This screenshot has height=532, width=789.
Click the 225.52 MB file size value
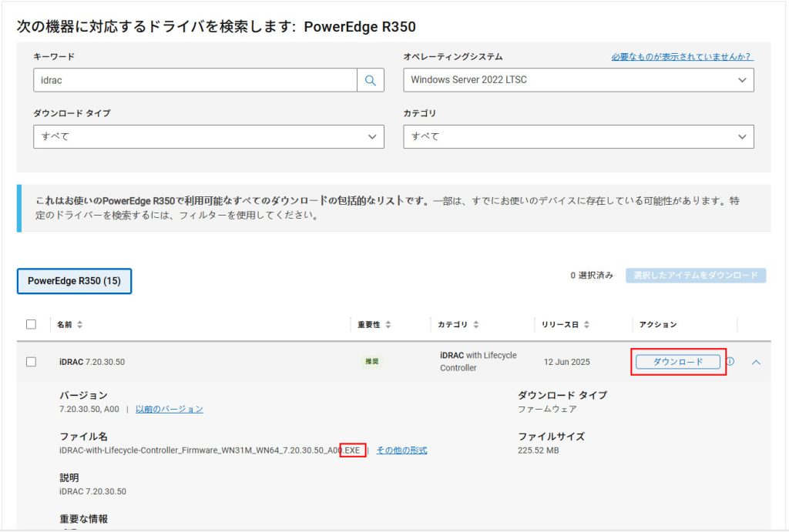pyautogui.click(x=539, y=450)
